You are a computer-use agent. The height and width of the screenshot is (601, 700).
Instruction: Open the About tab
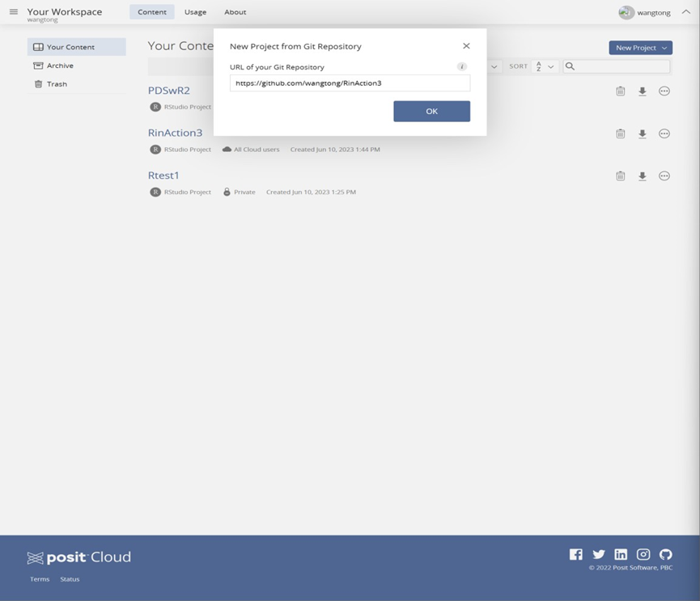[235, 12]
